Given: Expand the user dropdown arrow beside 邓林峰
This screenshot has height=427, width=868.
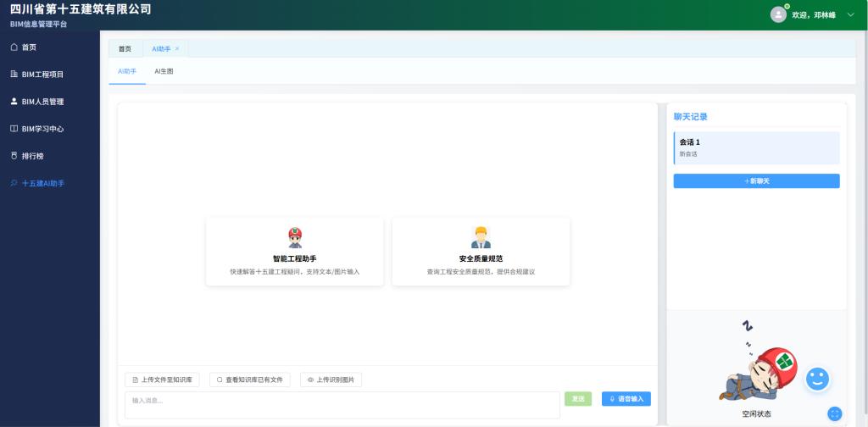Looking at the screenshot, I should [x=850, y=14].
